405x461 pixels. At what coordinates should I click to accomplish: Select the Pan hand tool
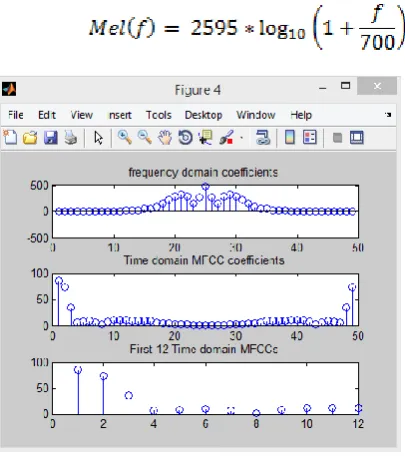[165, 137]
